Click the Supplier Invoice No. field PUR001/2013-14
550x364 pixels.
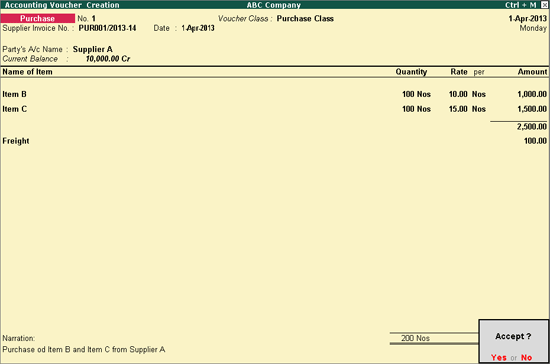[x=107, y=28]
